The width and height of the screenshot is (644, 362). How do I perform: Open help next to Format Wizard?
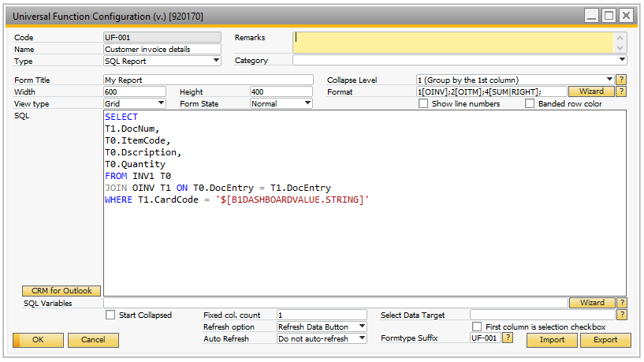point(621,91)
